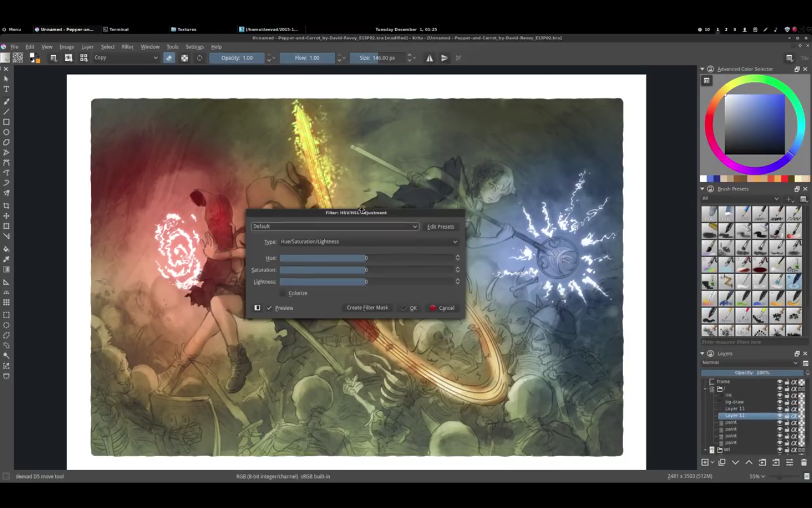The width and height of the screenshot is (812, 508).
Task: Hide the ink layer
Action: [780, 396]
